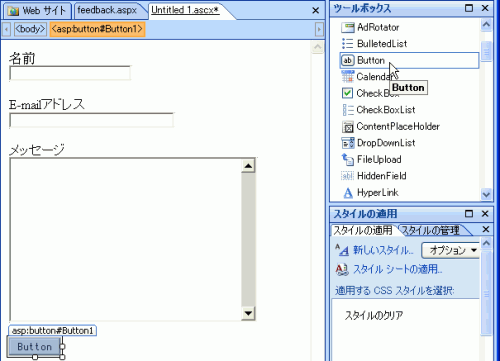The width and height of the screenshot is (500, 361).
Task: Click message textarea scroll down arrow
Action: click(x=248, y=313)
